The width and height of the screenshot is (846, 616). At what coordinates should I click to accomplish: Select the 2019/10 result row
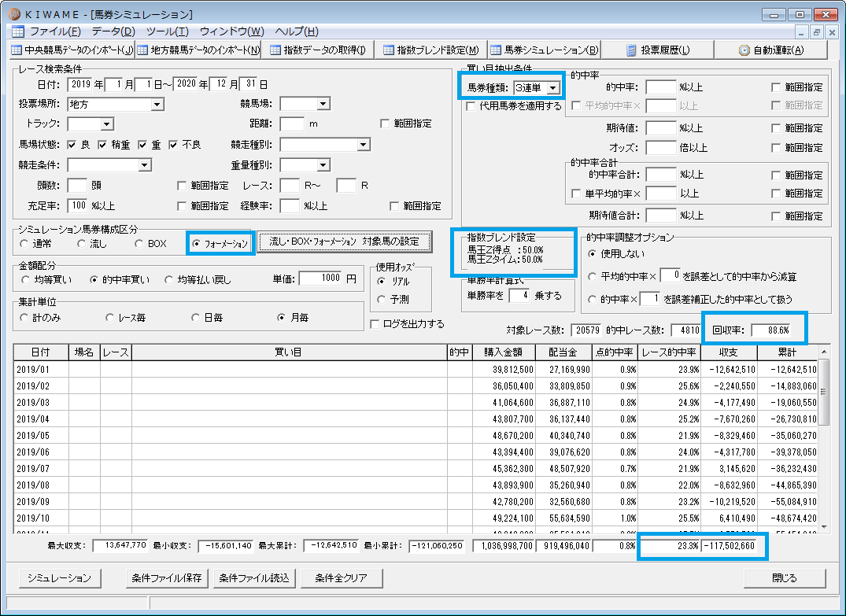416,518
